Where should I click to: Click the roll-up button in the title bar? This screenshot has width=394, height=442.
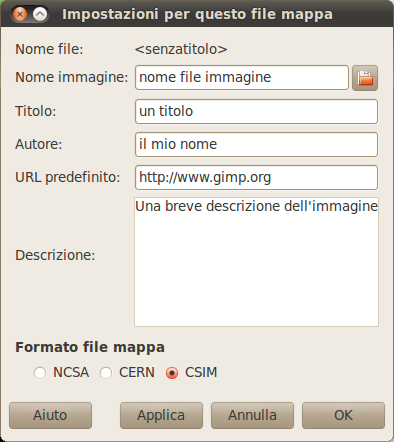[x=40, y=14]
